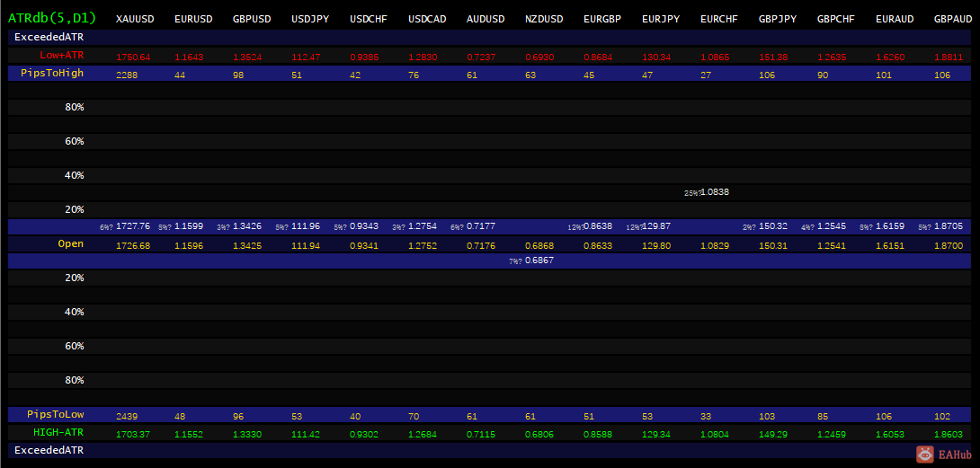Select GBPUSD PipsToHigh value 98
Screen dimensions: 980x468
[239, 75]
